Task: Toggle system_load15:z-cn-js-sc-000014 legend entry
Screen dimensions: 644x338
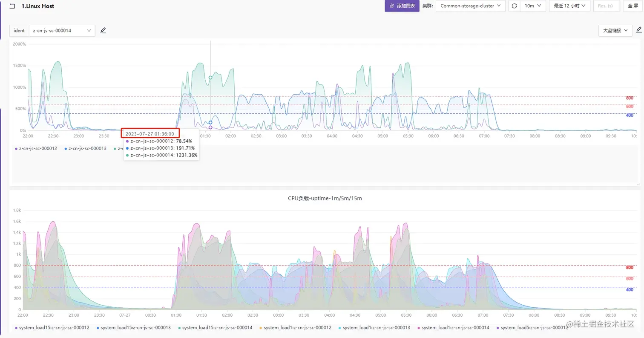Action: tap(215, 327)
